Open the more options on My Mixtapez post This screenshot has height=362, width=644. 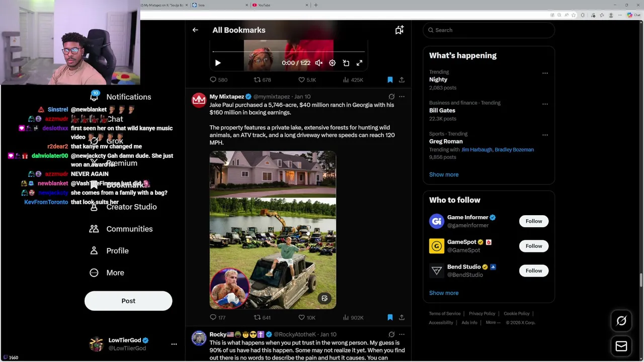401,97
